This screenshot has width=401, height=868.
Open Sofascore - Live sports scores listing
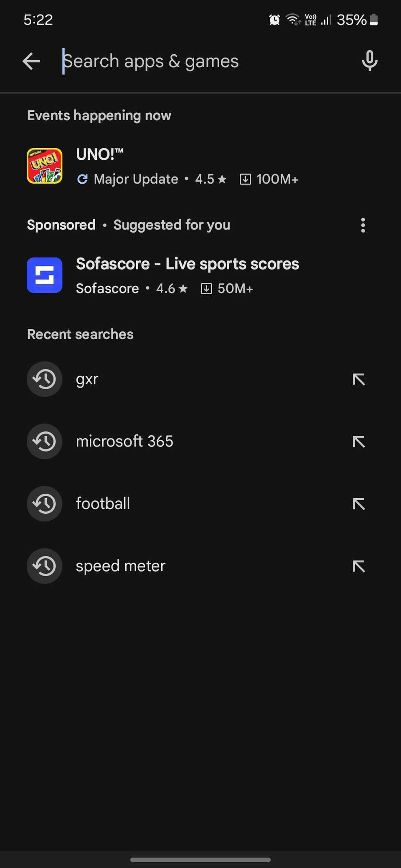point(188,264)
